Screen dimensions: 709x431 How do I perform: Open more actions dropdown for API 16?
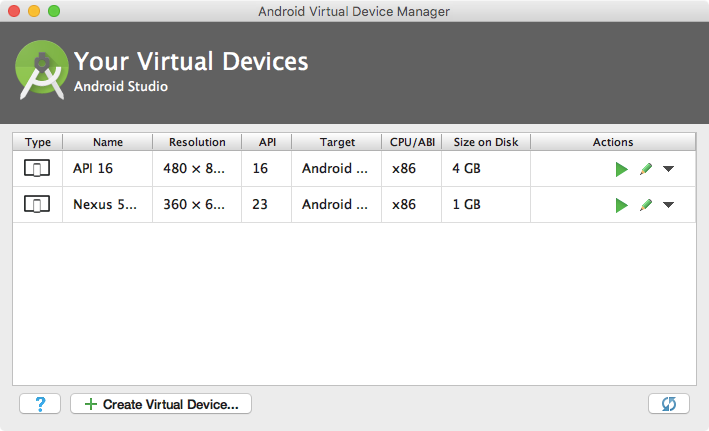(x=668, y=169)
